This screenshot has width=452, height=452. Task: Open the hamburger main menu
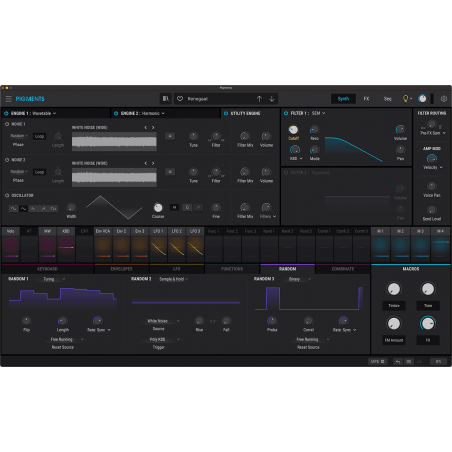point(9,99)
